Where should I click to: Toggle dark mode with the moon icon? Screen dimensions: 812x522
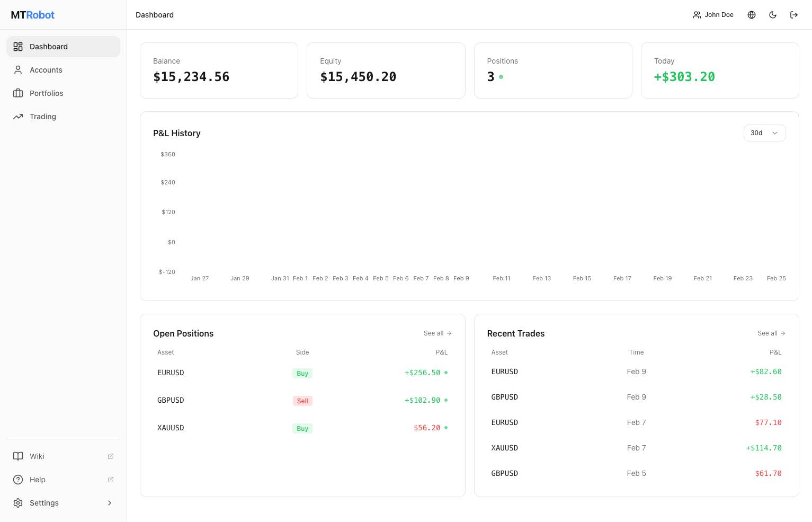click(773, 15)
